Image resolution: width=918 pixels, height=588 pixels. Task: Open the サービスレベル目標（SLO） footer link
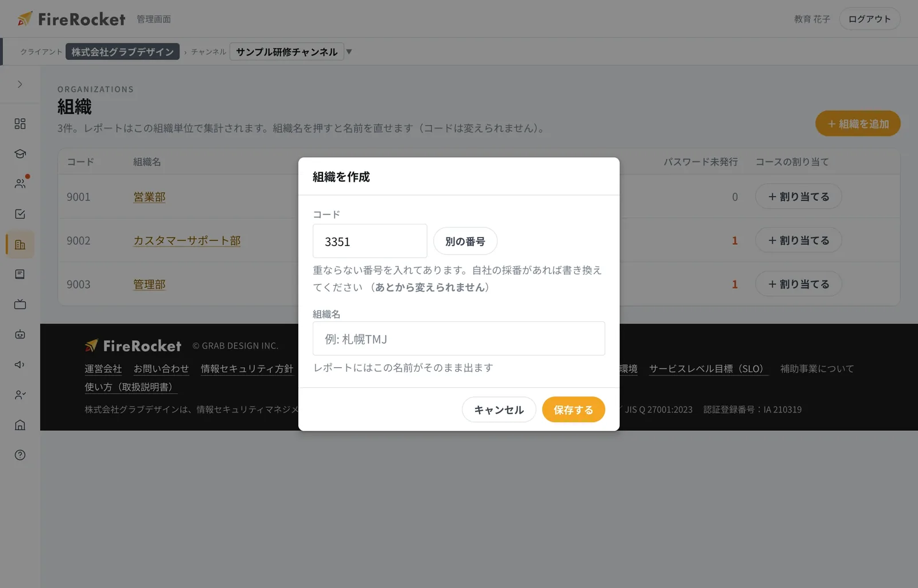click(x=709, y=368)
